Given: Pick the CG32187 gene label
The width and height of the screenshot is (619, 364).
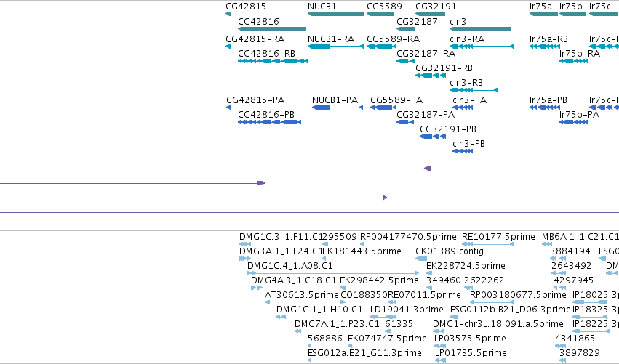Looking at the screenshot, I should point(417,21).
